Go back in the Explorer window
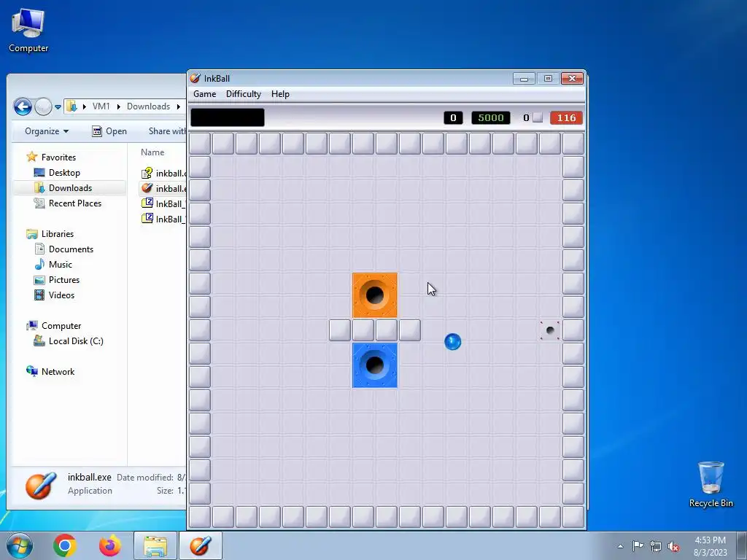 point(23,106)
